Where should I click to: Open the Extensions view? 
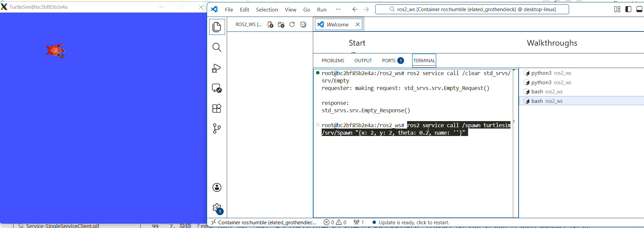pos(217,108)
